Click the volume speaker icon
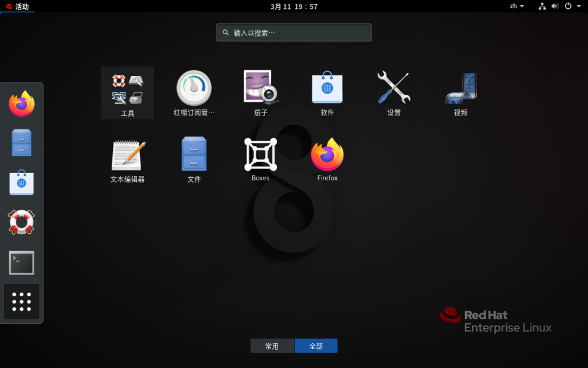 555,6
